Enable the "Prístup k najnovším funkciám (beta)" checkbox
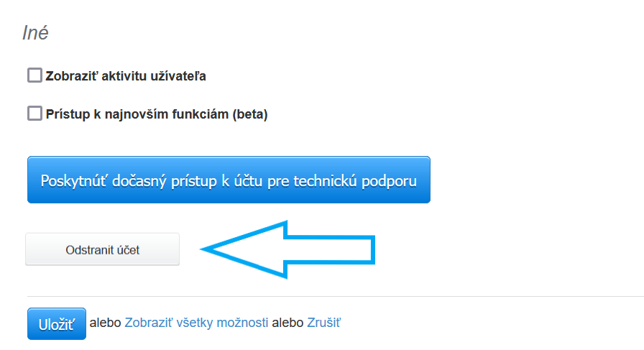 tap(34, 114)
